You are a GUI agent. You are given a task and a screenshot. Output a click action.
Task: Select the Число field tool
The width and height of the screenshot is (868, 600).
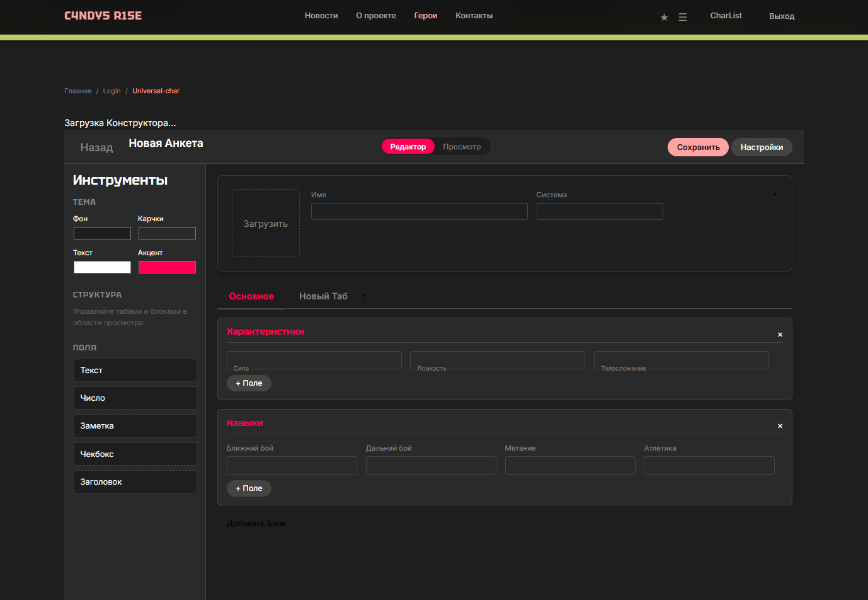tap(135, 398)
